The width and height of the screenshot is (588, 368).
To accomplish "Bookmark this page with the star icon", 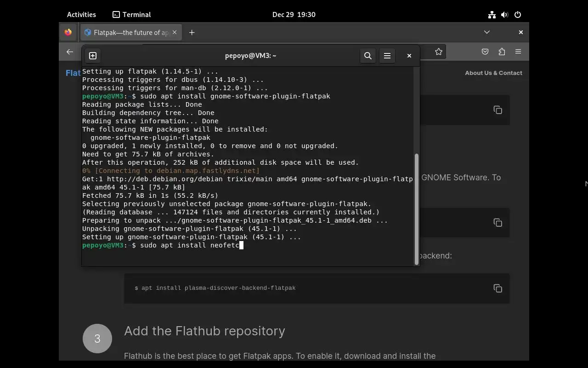I will [439, 52].
